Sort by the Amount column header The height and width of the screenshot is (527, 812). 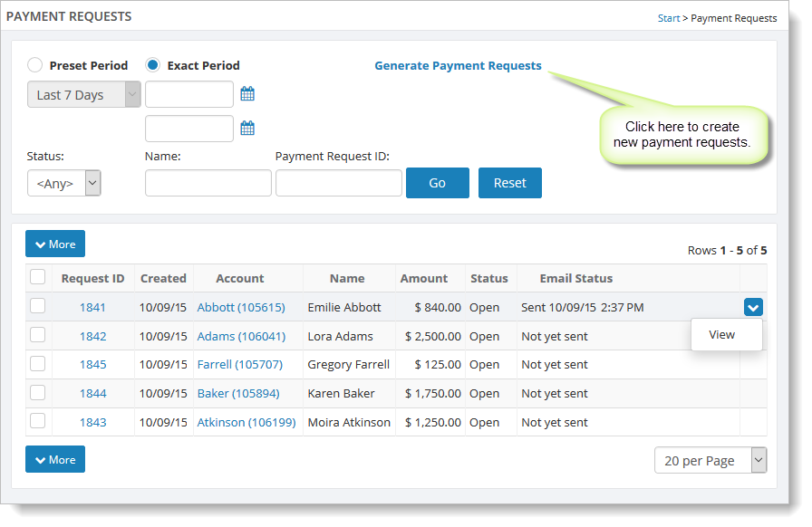pos(424,278)
